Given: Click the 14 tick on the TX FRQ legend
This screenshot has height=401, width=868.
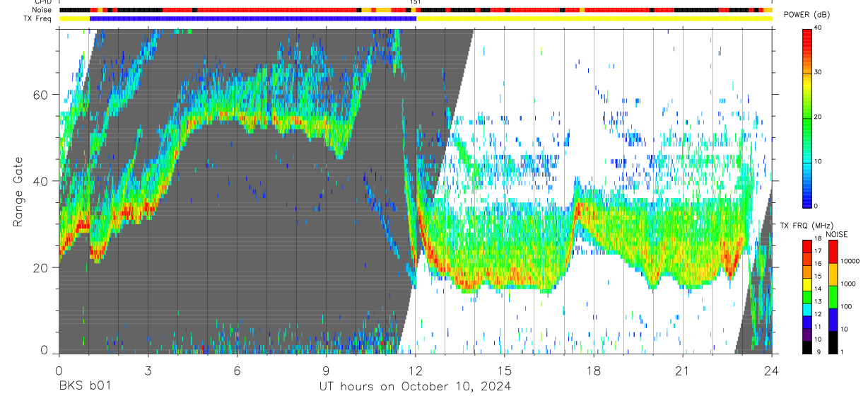Looking at the screenshot, I should [819, 289].
